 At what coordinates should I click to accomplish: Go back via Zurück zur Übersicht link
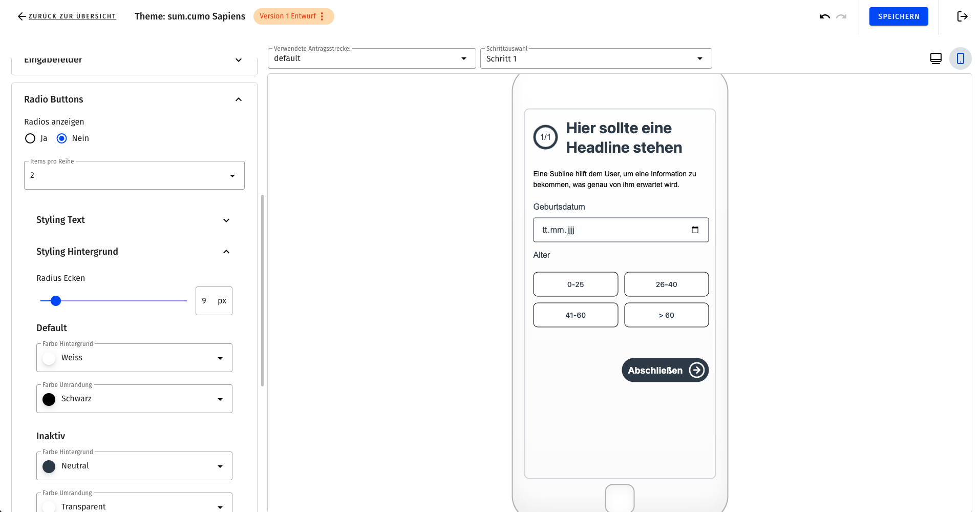(72, 16)
